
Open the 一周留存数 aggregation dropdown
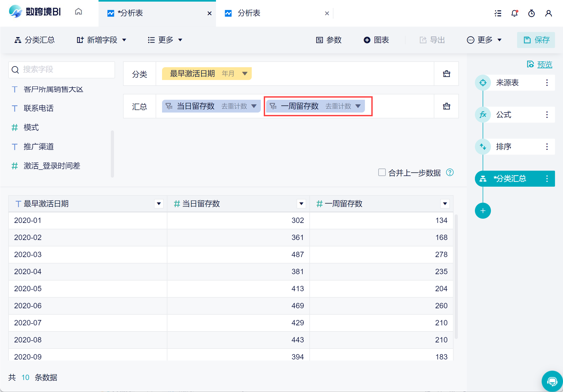[358, 106]
